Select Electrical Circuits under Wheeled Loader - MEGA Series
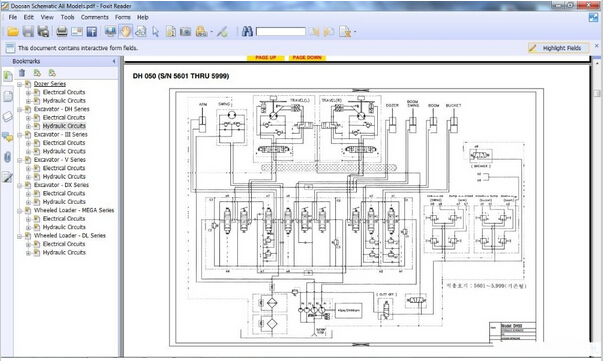This screenshot has height=361, width=610. tap(64, 219)
